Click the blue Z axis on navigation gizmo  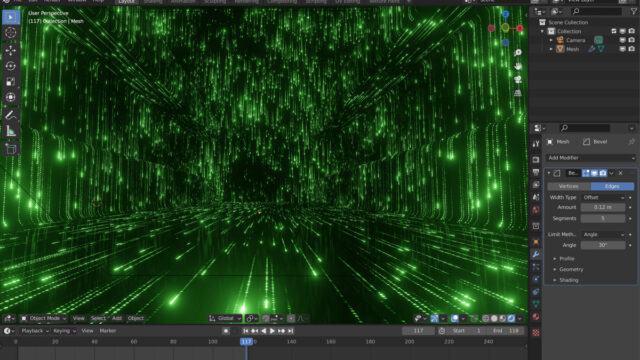coord(505,15)
